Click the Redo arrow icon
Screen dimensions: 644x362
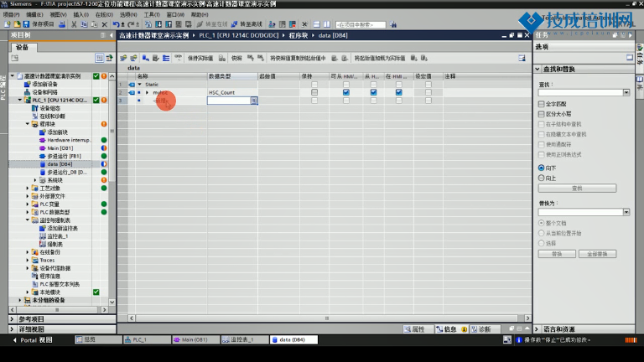pyautogui.click(x=131, y=24)
